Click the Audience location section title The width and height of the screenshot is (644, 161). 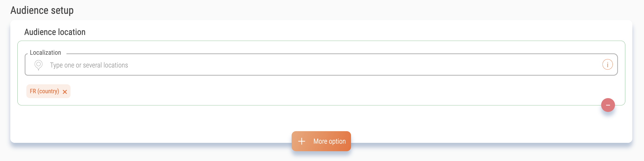[x=55, y=32]
